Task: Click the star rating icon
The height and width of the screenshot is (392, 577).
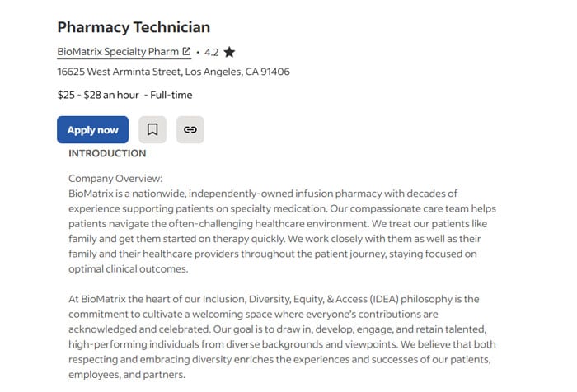Action: (229, 52)
